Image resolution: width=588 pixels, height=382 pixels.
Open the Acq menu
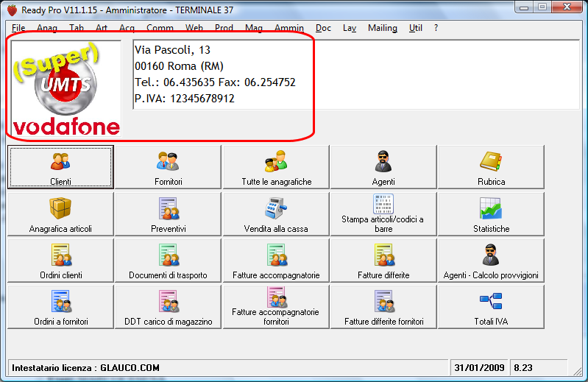127,28
